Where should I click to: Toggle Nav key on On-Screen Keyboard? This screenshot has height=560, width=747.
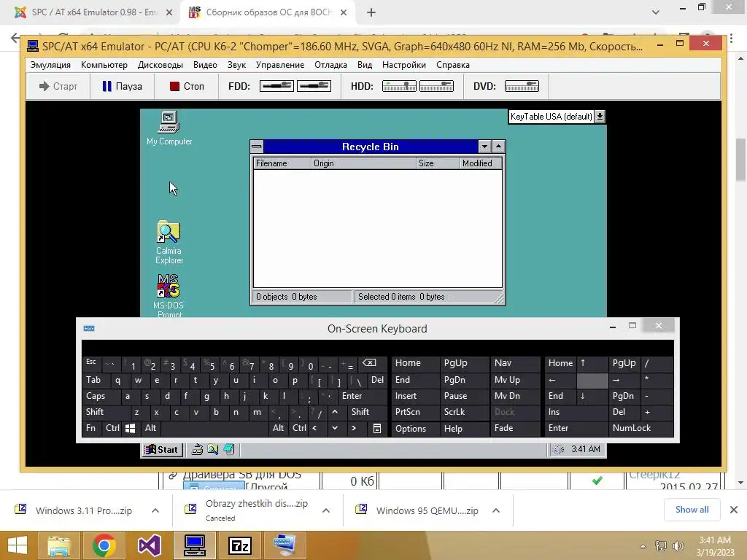coord(516,363)
